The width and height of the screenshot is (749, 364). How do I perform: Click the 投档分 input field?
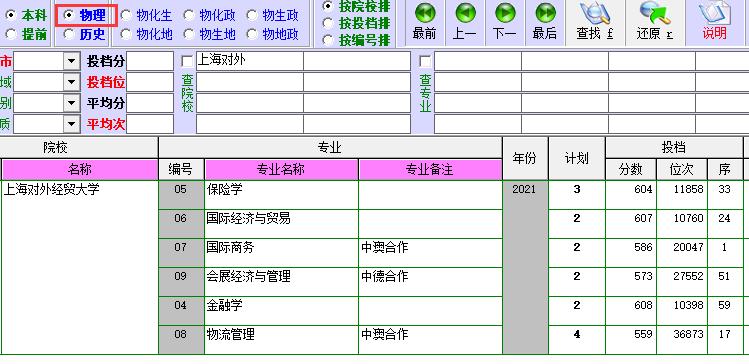(x=150, y=61)
